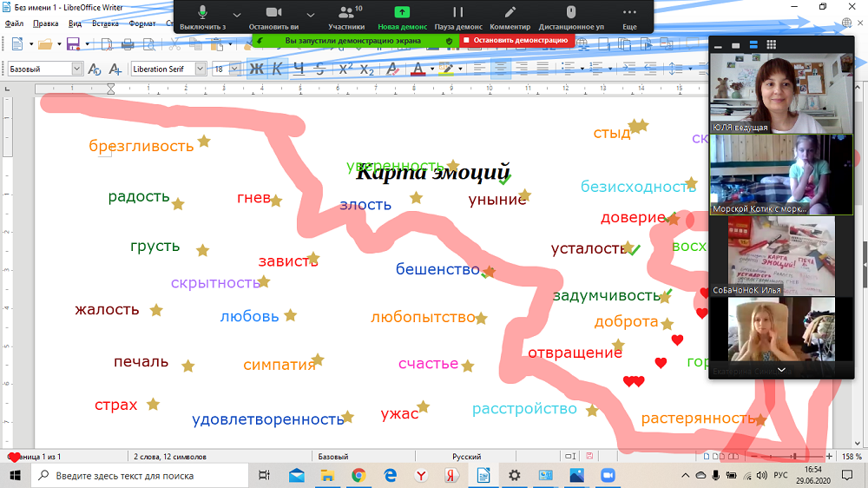Expand the Liberation Serif font name dropdown
This screenshot has width=868, height=488.
point(201,69)
